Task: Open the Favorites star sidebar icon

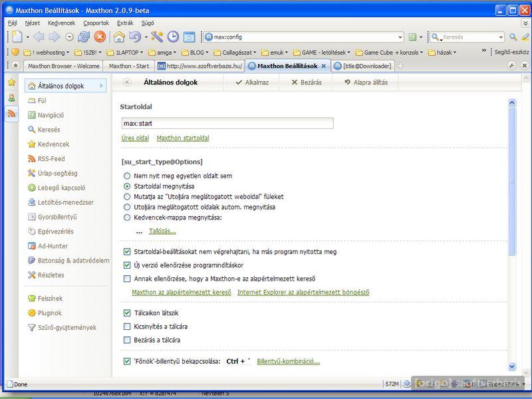Action: [11, 82]
